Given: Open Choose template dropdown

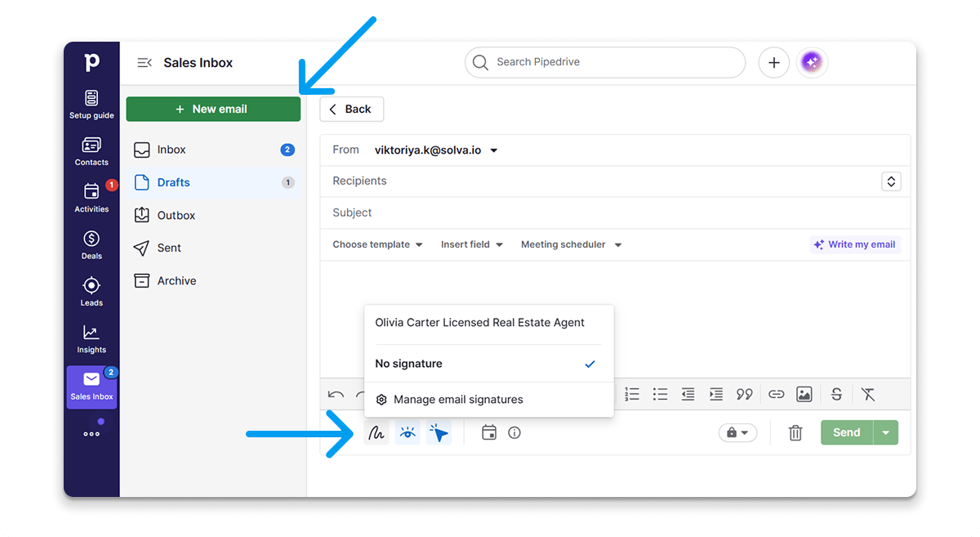Looking at the screenshot, I should (377, 244).
